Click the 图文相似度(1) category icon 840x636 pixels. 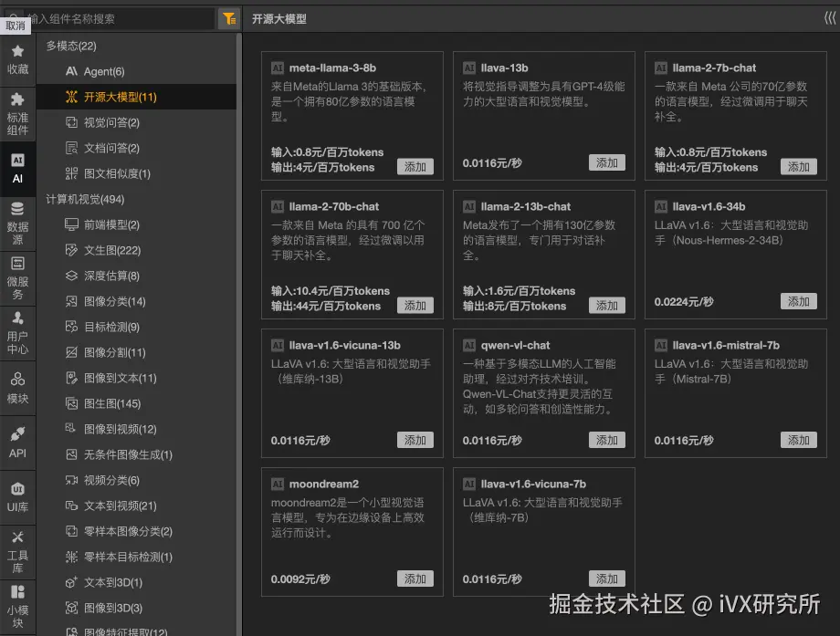click(x=71, y=173)
